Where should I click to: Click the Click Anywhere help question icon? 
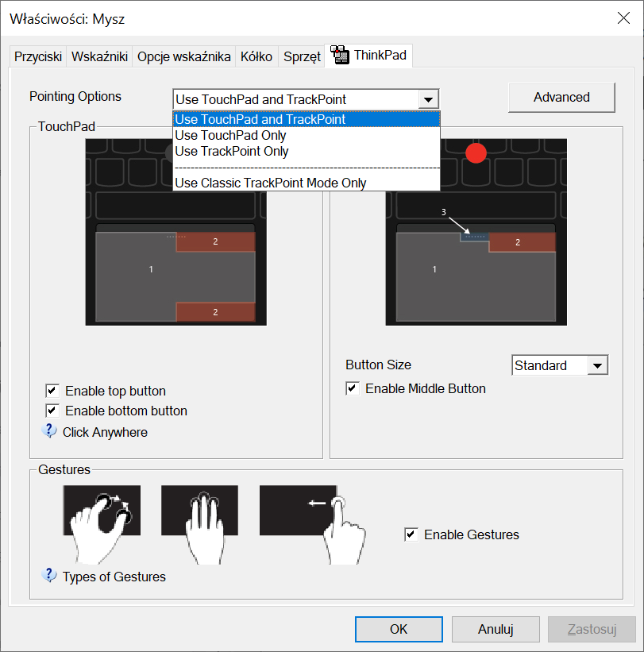click(x=49, y=431)
